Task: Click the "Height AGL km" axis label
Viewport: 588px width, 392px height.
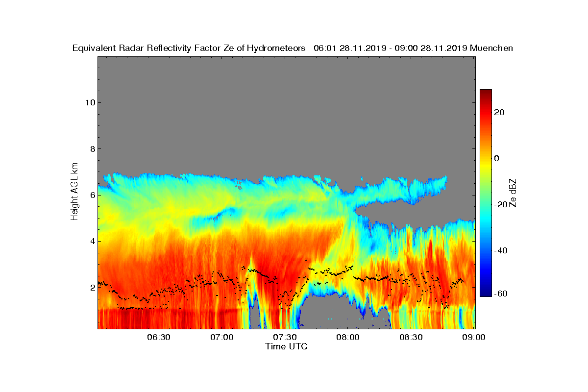Action: click(x=74, y=191)
